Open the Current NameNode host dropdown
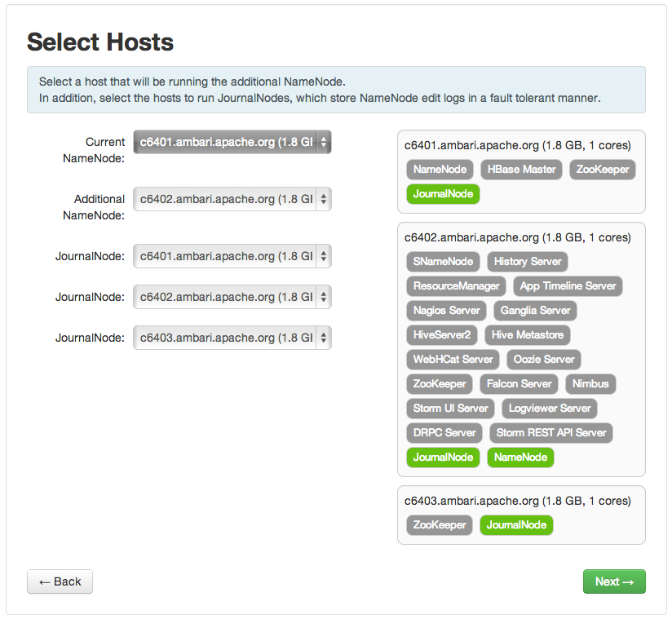 [232, 142]
